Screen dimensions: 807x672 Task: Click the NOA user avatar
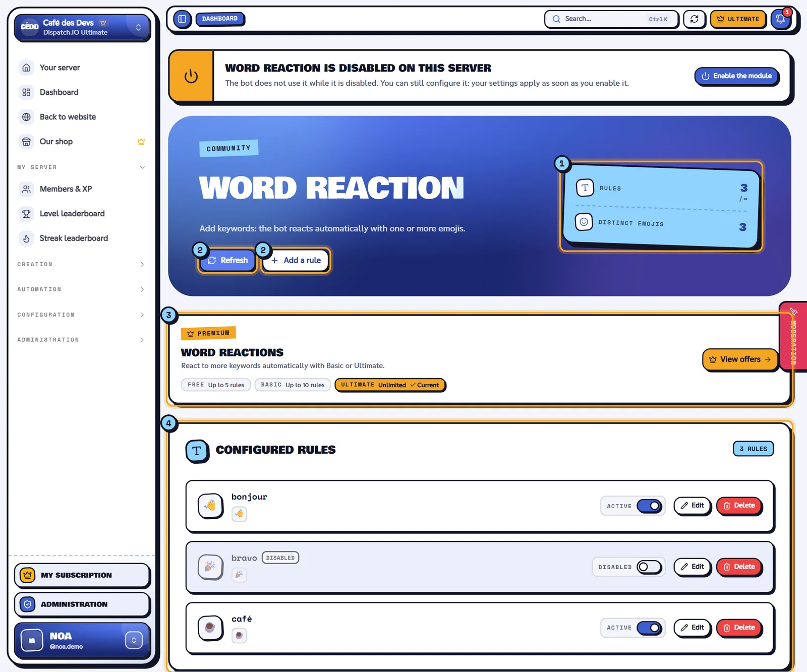click(32, 641)
